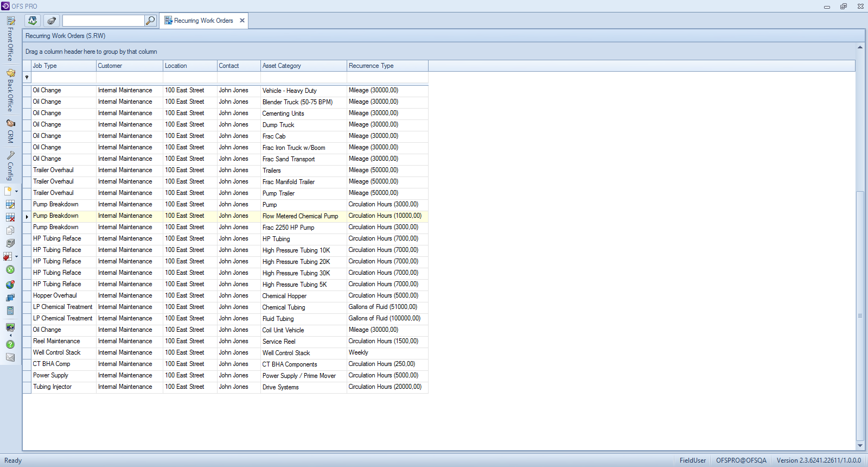Image resolution: width=868 pixels, height=467 pixels.
Task: Click the New document sidebar icon
Action: point(8,191)
